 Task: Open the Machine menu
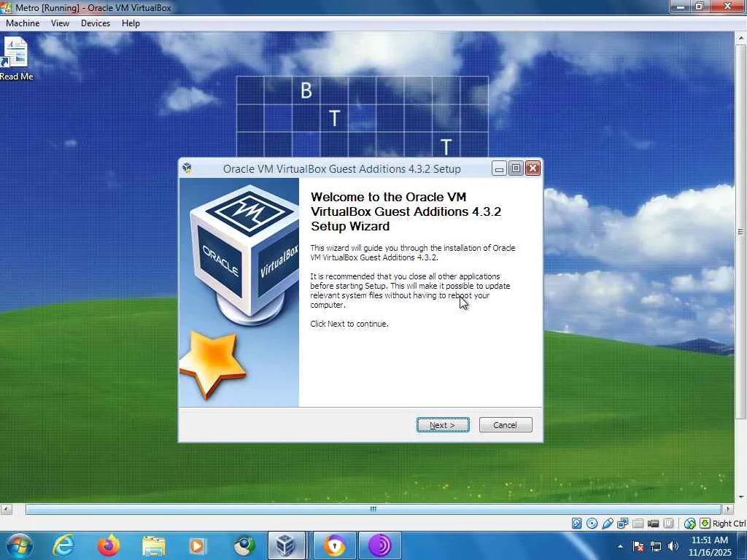coord(23,23)
